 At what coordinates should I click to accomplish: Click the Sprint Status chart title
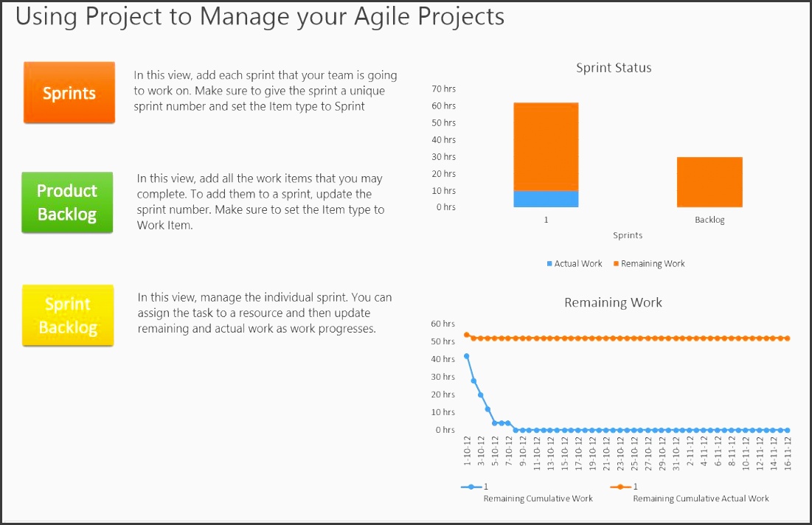[x=614, y=68]
